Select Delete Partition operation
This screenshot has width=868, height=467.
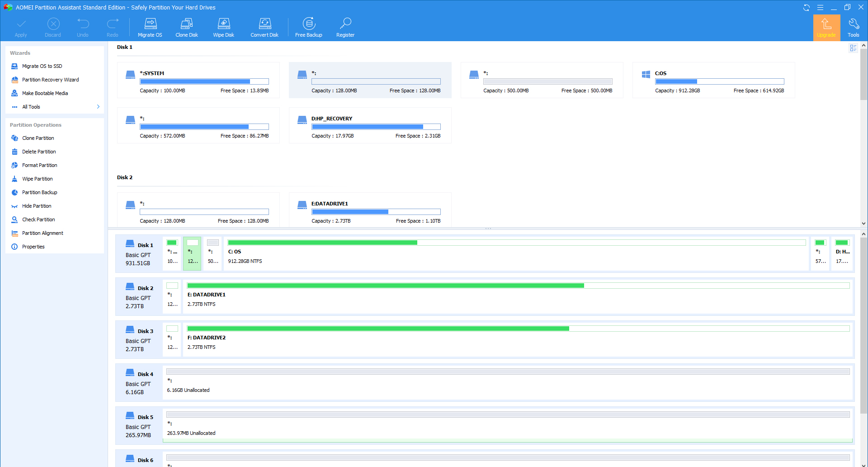pos(54,152)
